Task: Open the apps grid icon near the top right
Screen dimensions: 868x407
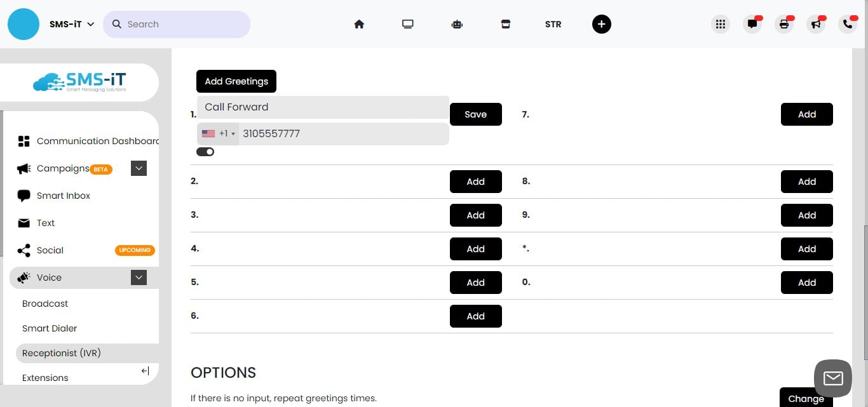Action: (x=721, y=23)
